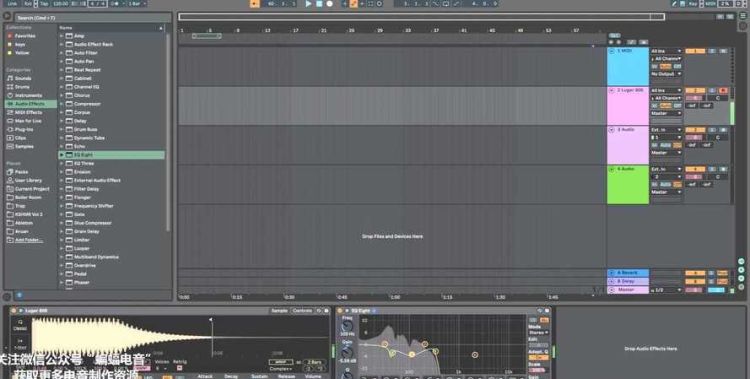Adjust the EQ Eight Gain knob

[347, 354]
